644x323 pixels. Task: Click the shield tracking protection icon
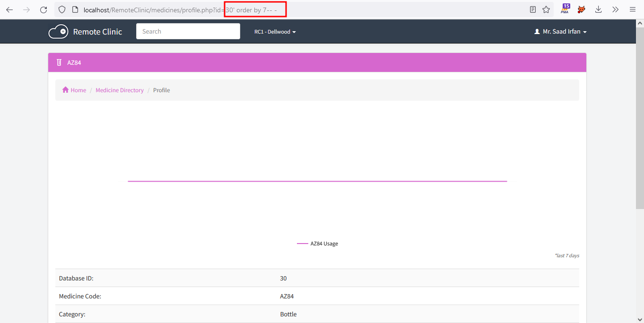point(62,9)
